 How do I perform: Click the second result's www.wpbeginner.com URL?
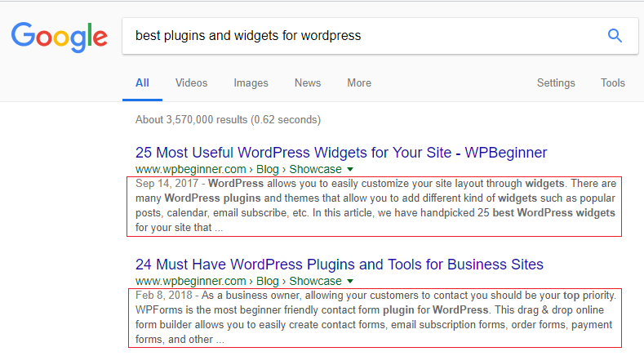184,281
